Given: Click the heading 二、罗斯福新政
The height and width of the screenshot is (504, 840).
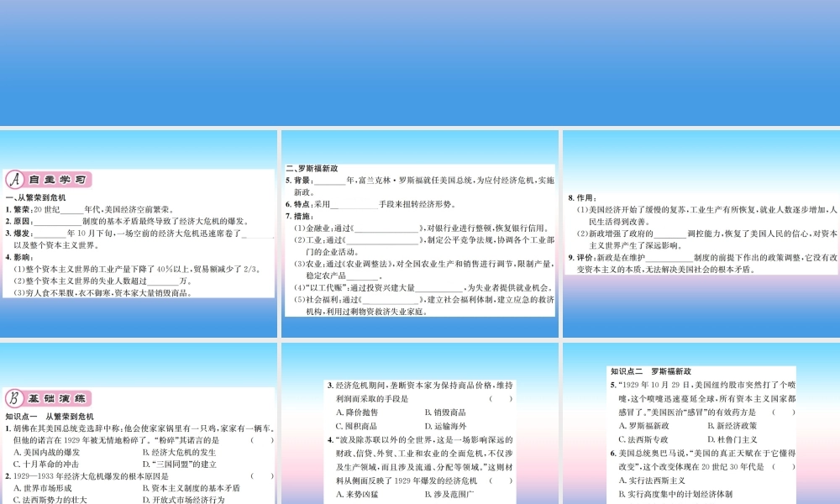Looking at the screenshot, I should (x=312, y=168).
